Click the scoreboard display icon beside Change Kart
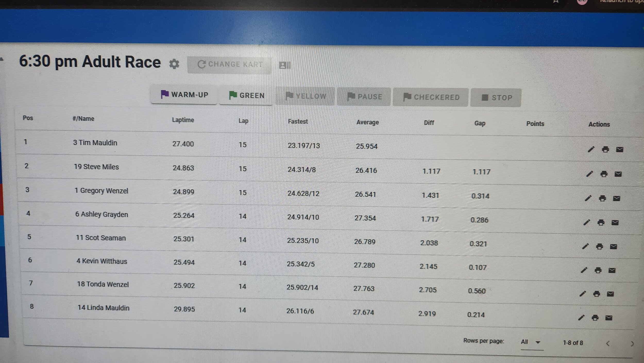This screenshot has width=644, height=363. (285, 65)
